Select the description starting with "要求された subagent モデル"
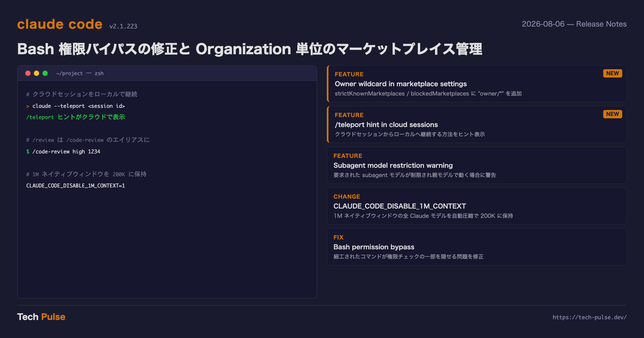644x338 pixels. [x=415, y=175]
